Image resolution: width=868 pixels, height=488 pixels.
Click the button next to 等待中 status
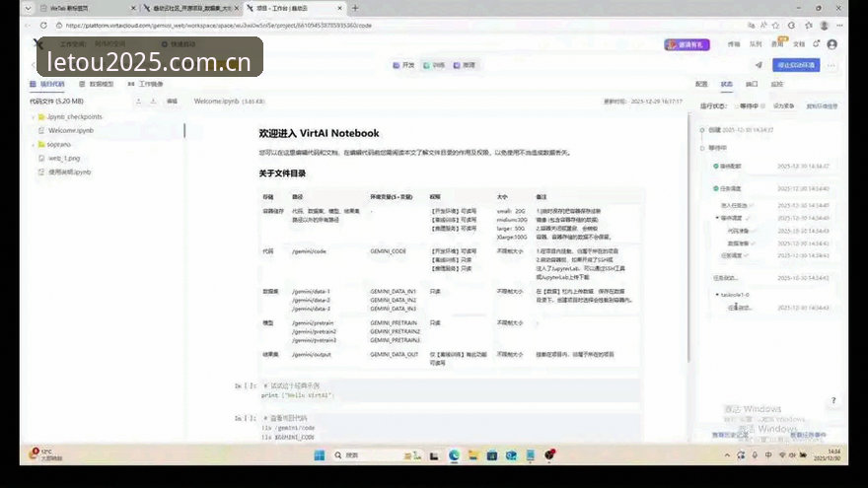click(784, 106)
